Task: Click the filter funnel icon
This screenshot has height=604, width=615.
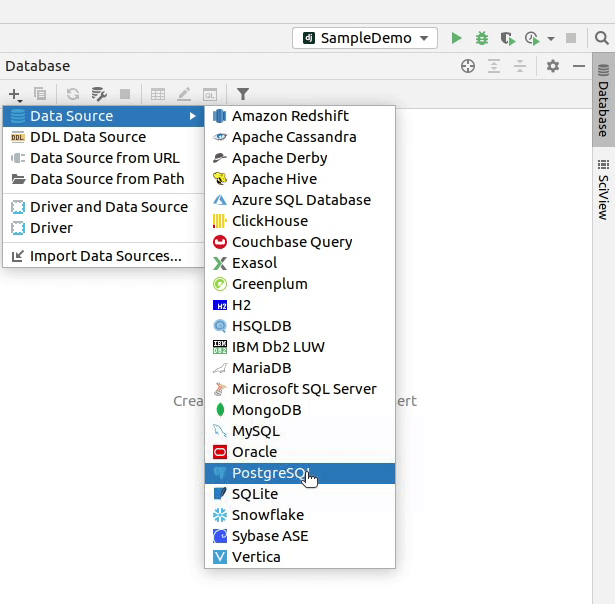Action: 243,94
